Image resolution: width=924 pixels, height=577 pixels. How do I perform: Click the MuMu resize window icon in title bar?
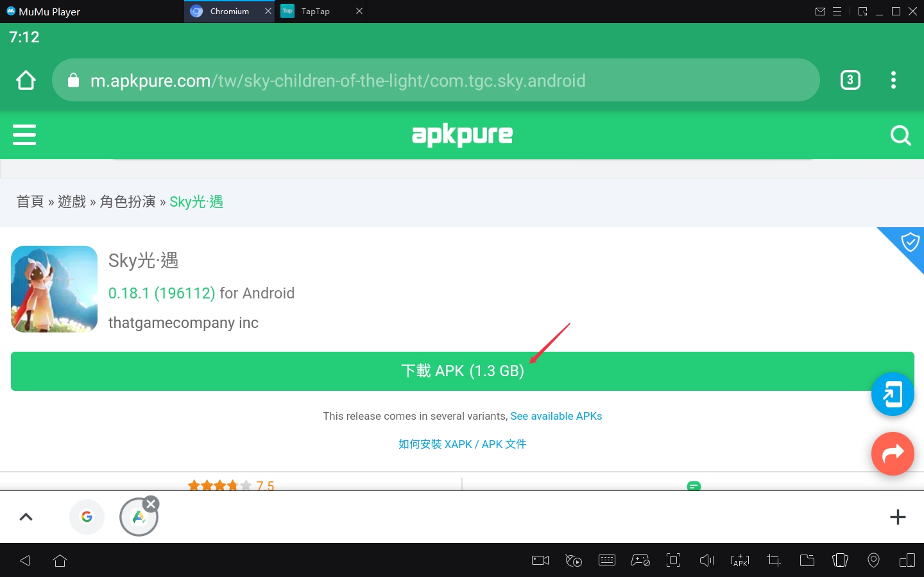(862, 12)
